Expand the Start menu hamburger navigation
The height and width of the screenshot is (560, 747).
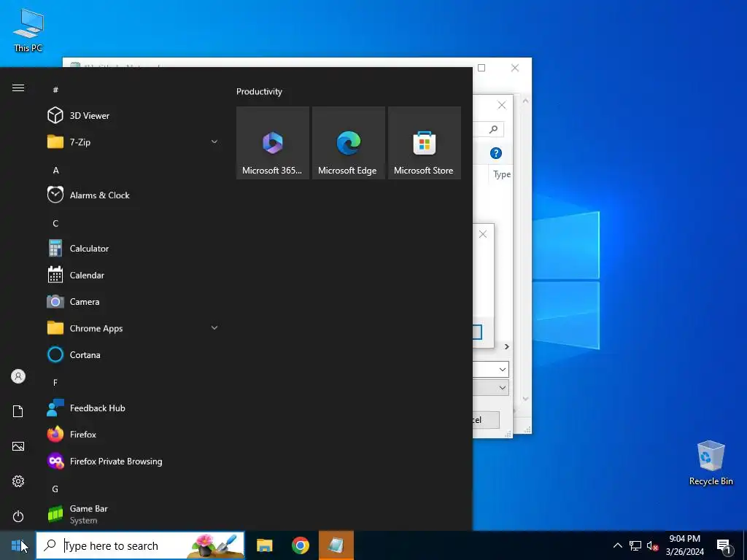pos(18,88)
